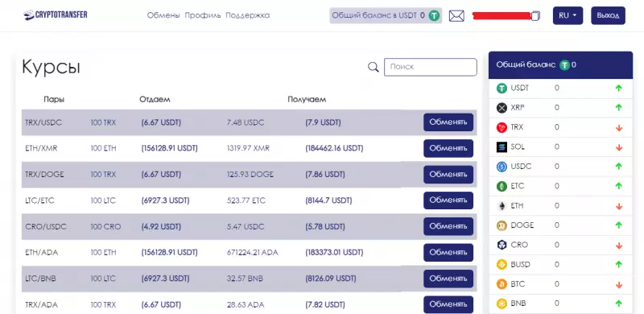This screenshot has height=314, width=644.
Task: Click the green up arrow for ETC
Action: click(619, 186)
